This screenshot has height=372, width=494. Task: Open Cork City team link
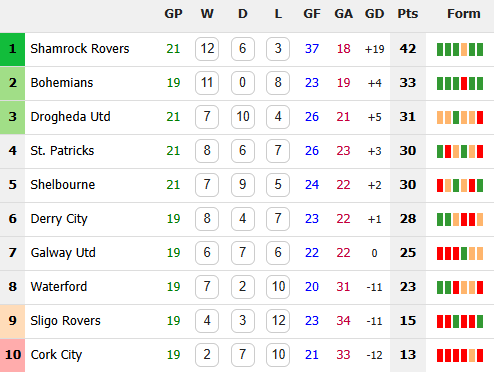coord(56,355)
